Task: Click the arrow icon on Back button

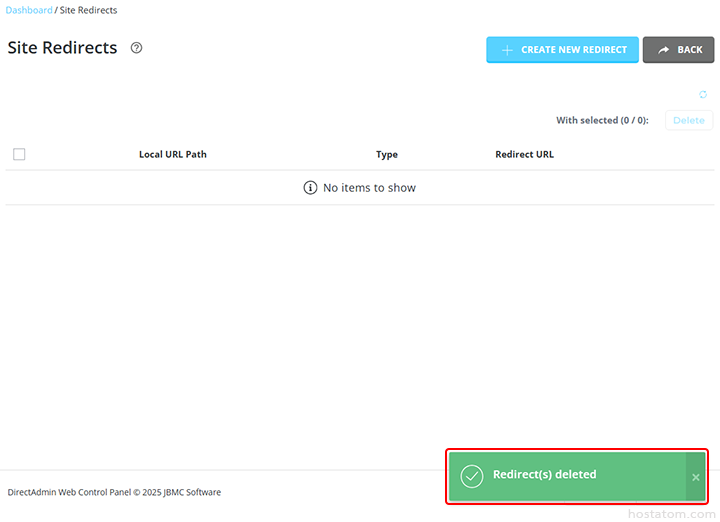Action: pyautogui.click(x=663, y=50)
